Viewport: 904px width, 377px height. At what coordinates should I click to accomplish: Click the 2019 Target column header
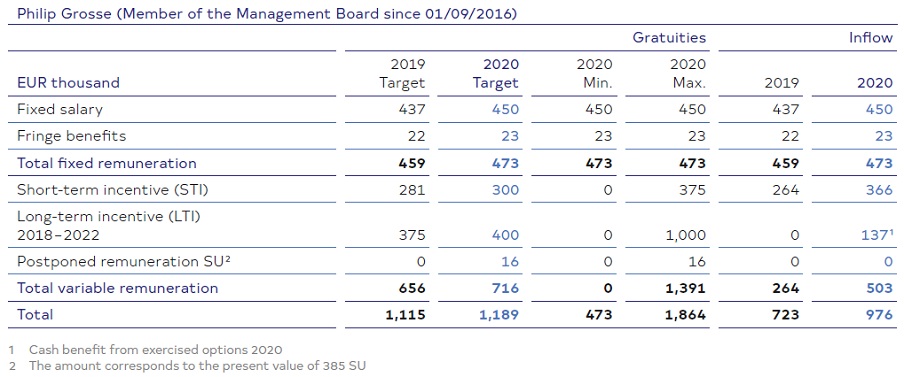coord(402,73)
